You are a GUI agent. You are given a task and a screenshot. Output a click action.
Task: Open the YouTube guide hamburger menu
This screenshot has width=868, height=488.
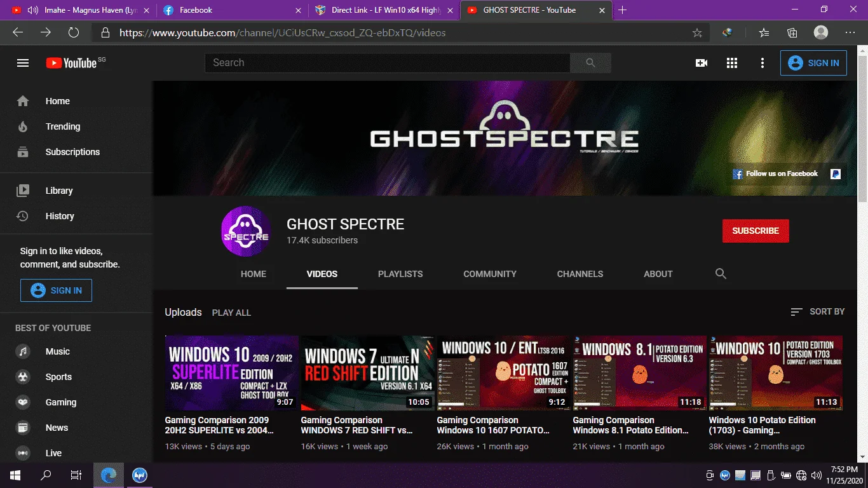(23, 63)
